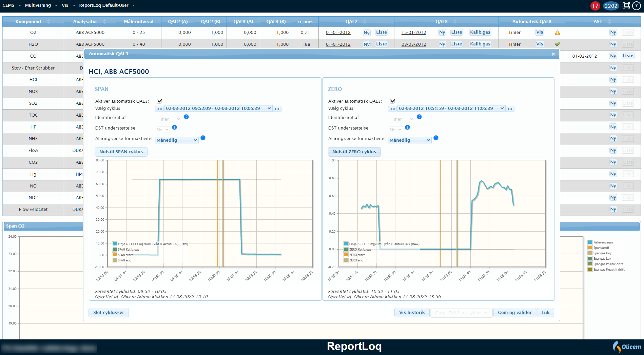
Task: Open the Multivisning menu
Action: pyautogui.click(x=41, y=5)
